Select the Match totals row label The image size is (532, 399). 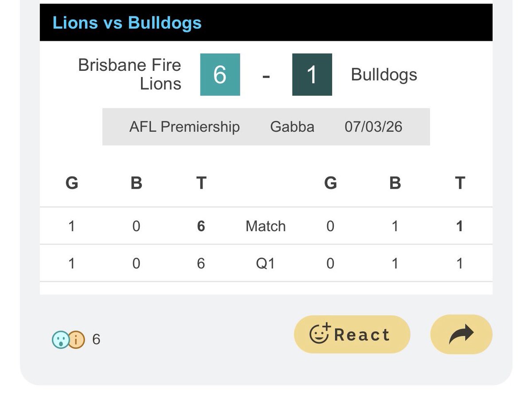click(x=266, y=226)
